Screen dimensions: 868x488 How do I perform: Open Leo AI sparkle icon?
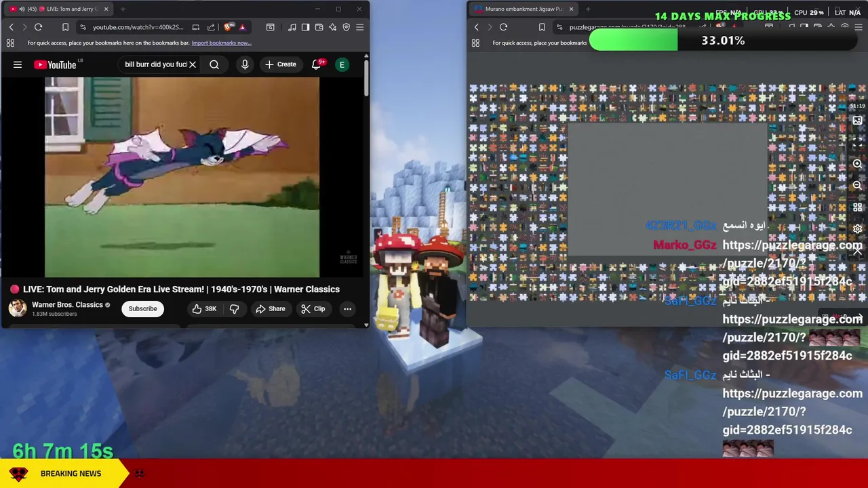click(x=332, y=27)
